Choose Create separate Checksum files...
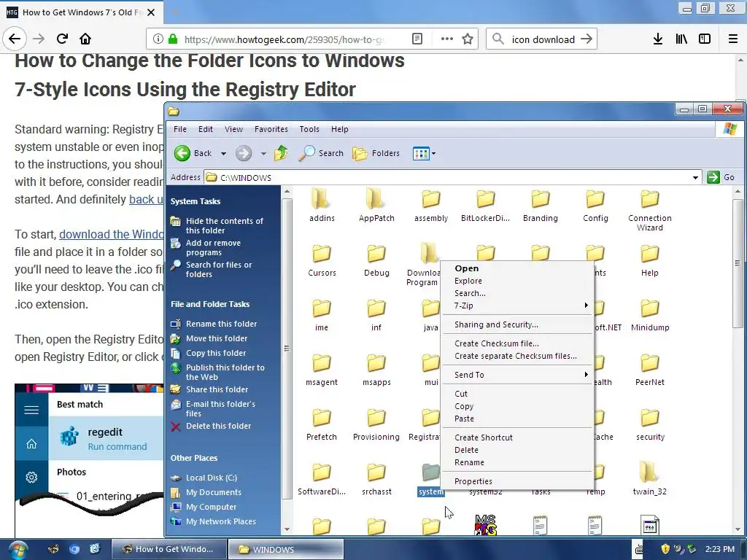 [x=517, y=356]
